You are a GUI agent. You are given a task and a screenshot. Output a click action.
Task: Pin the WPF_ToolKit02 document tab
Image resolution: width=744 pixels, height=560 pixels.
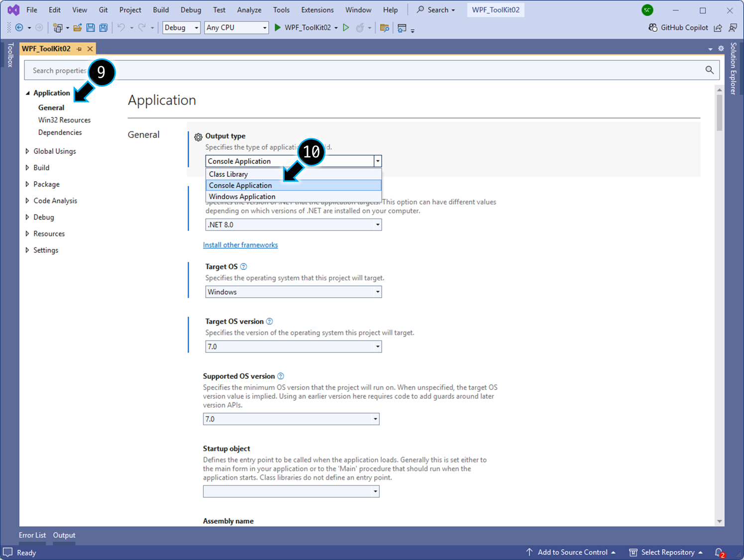pos(79,49)
